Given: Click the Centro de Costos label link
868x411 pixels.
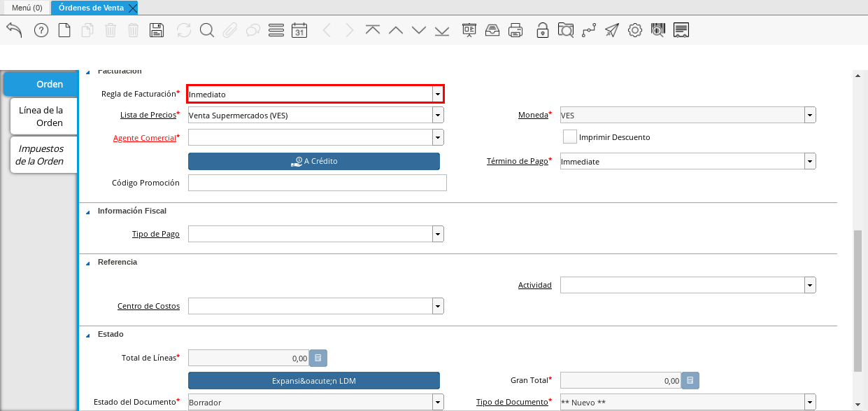Looking at the screenshot, I should [149, 306].
